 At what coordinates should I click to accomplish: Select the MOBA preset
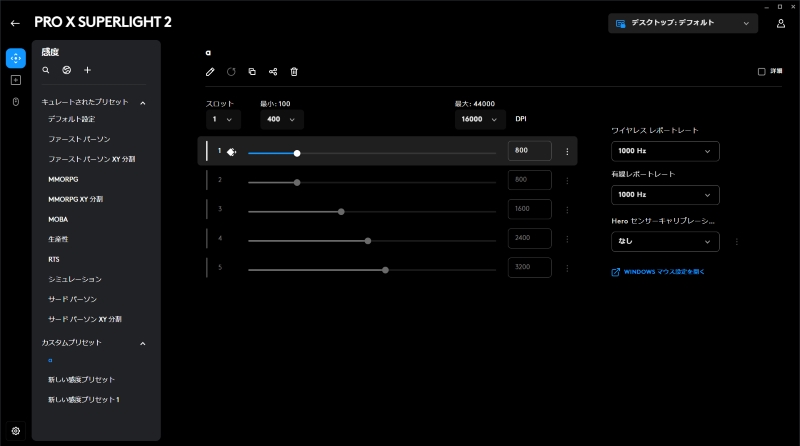[58, 219]
